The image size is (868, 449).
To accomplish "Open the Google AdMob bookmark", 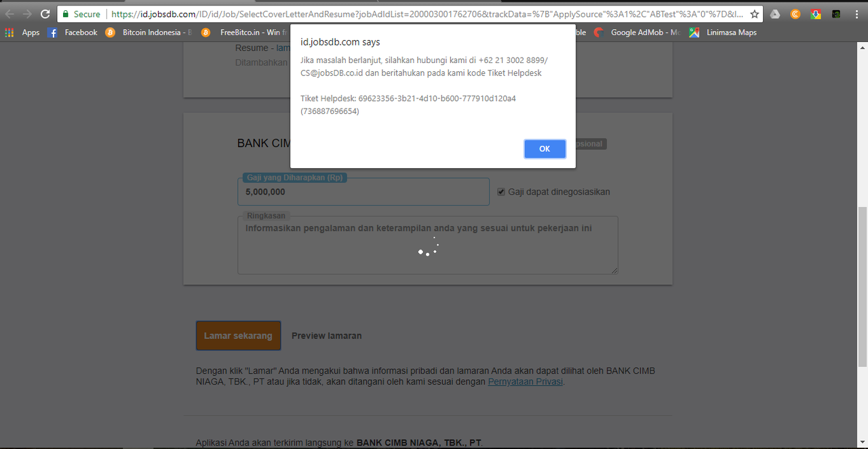I will coord(637,33).
